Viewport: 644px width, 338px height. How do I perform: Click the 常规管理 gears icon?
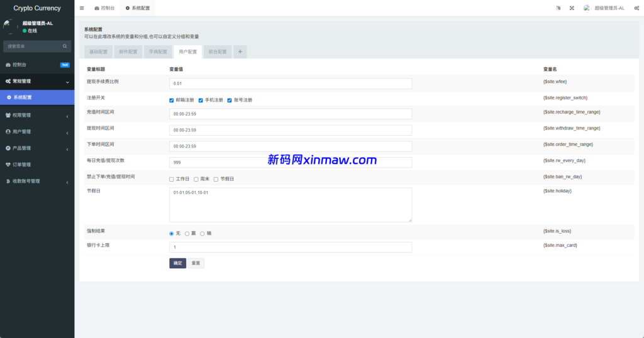click(x=8, y=81)
